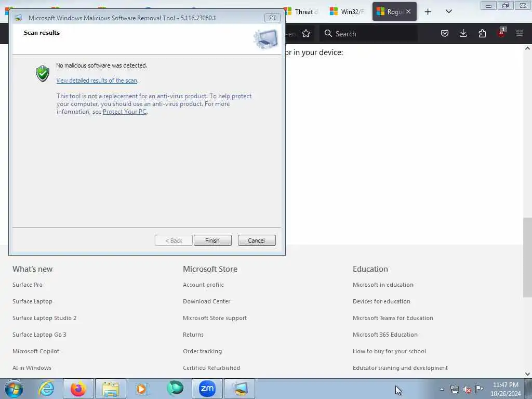Switch to Firefox in the taskbar

click(78, 389)
